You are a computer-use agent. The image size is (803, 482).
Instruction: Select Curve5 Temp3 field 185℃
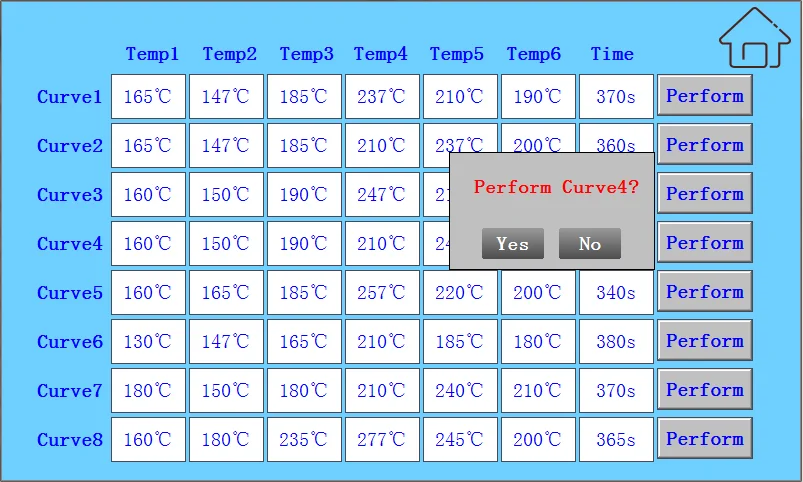point(304,292)
